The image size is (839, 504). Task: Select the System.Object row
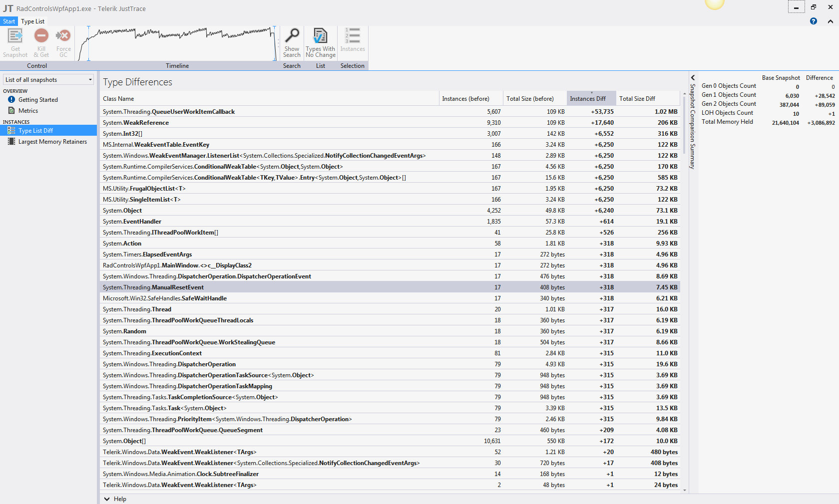[390, 211]
